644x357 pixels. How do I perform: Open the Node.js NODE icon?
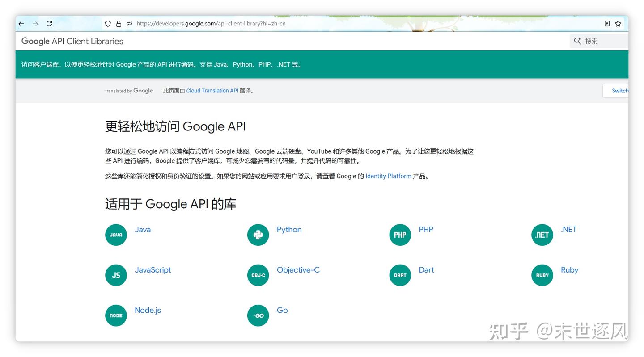coord(116,315)
